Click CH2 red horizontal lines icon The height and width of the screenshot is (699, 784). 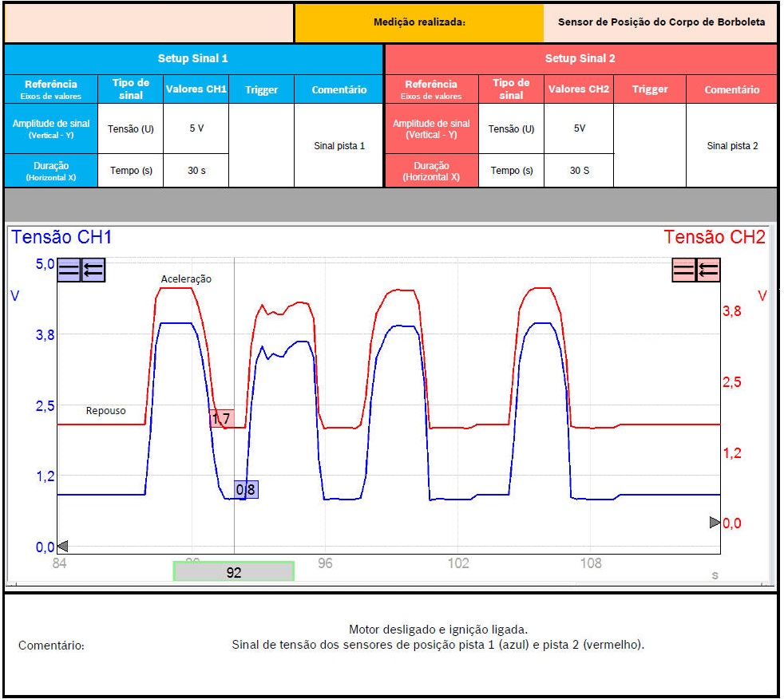[684, 271]
